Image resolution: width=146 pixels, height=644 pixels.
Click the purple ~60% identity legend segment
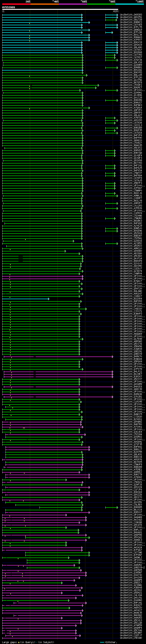[x=73, y=4]
